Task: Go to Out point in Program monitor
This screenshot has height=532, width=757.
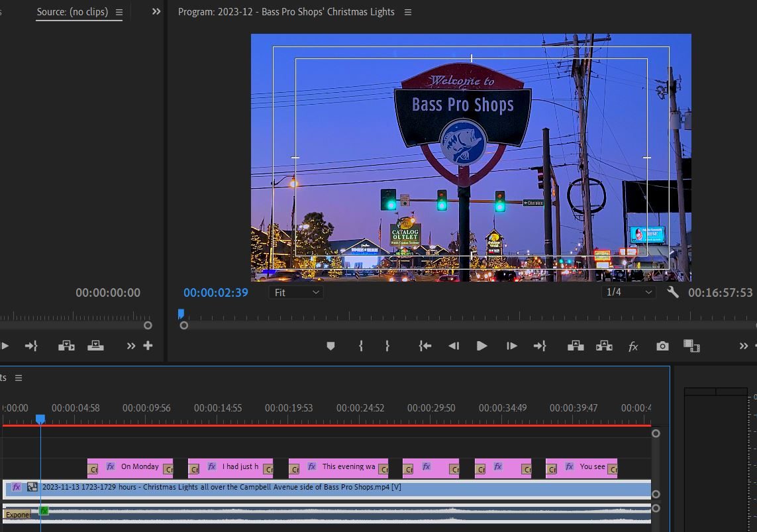Action: click(540, 346)
